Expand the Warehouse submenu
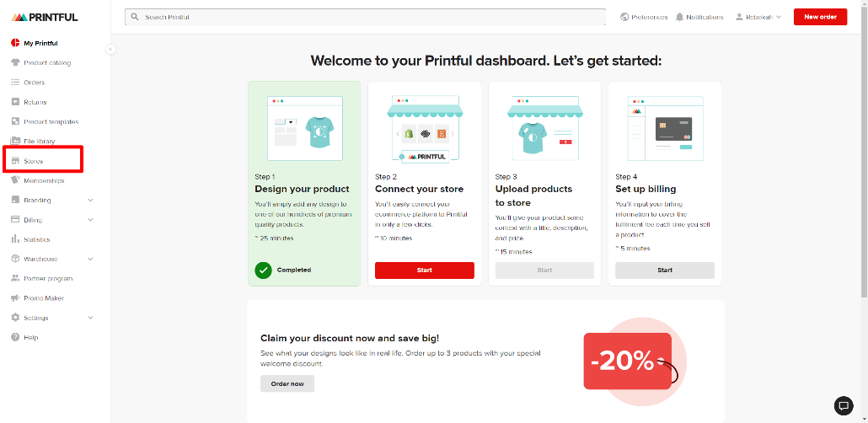 (x=90, y=259)
